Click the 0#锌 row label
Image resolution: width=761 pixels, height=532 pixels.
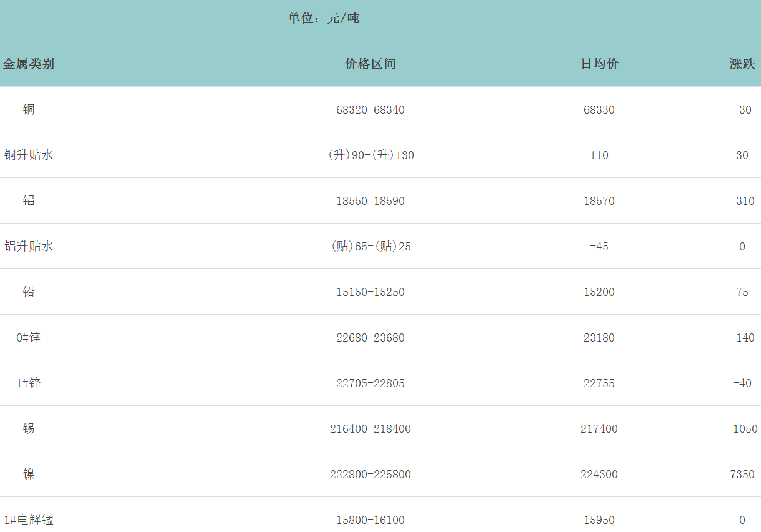[29, 337]
